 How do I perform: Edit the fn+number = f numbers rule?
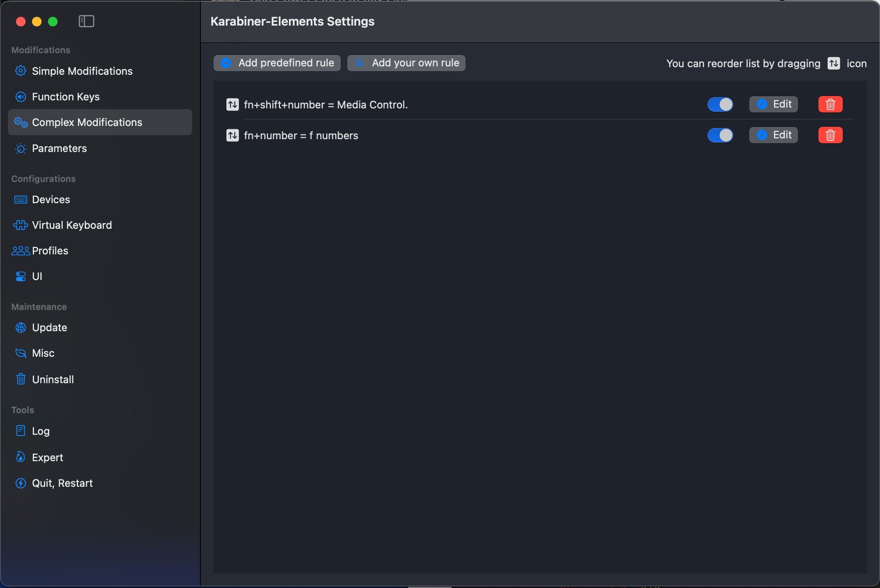[774, 135]
